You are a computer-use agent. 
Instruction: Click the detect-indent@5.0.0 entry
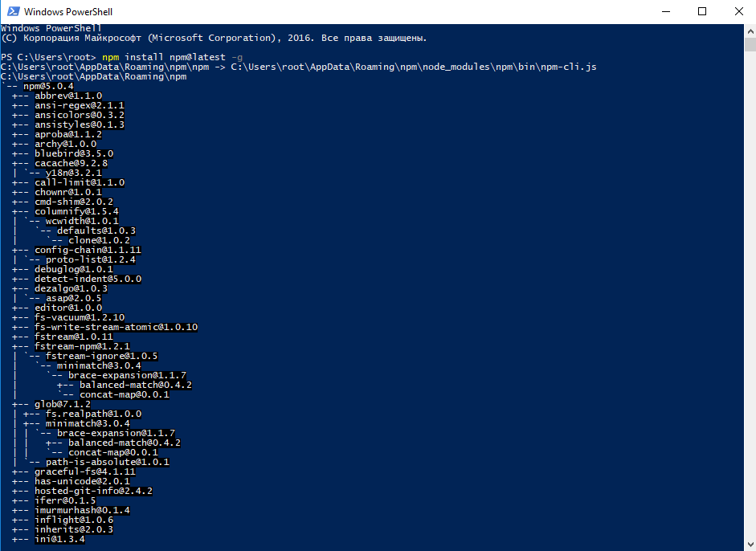88,280
